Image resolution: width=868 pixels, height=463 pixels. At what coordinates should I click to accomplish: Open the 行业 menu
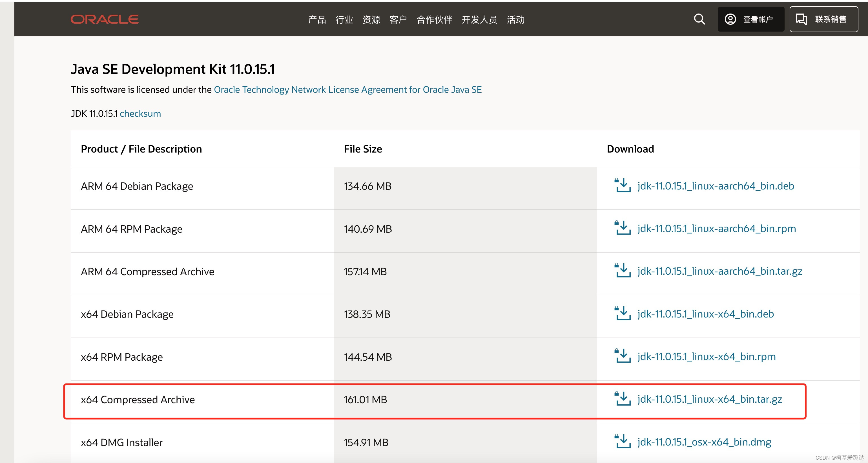coord(344,19)
